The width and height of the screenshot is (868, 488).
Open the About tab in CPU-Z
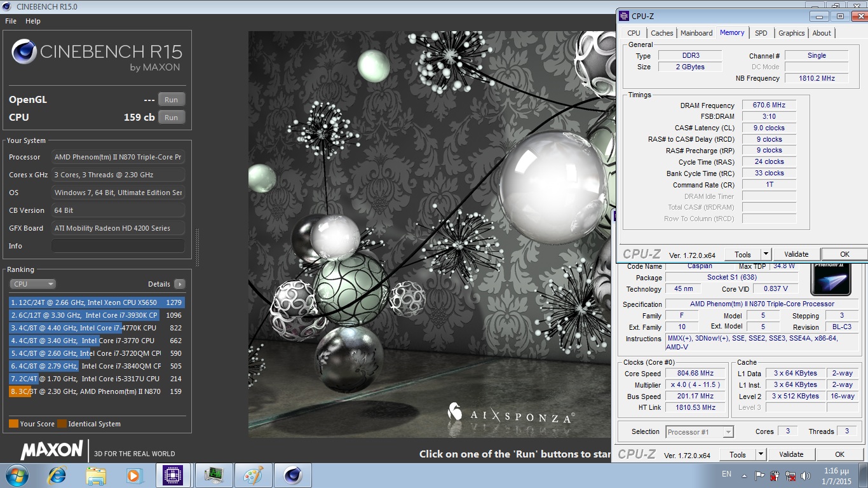(x=822, y=33)
